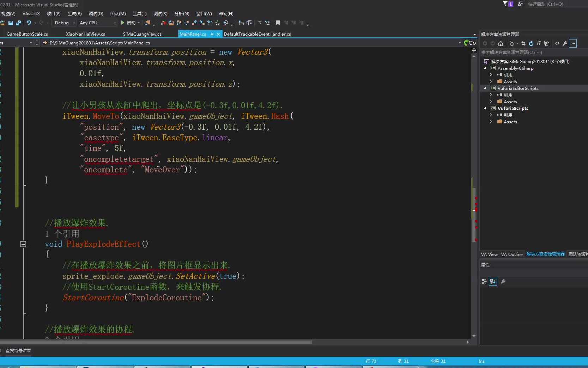Screen dimensions: 588x368
Task: Collapse the PlayExplodeEffect method outline
Action: (23, 244)
